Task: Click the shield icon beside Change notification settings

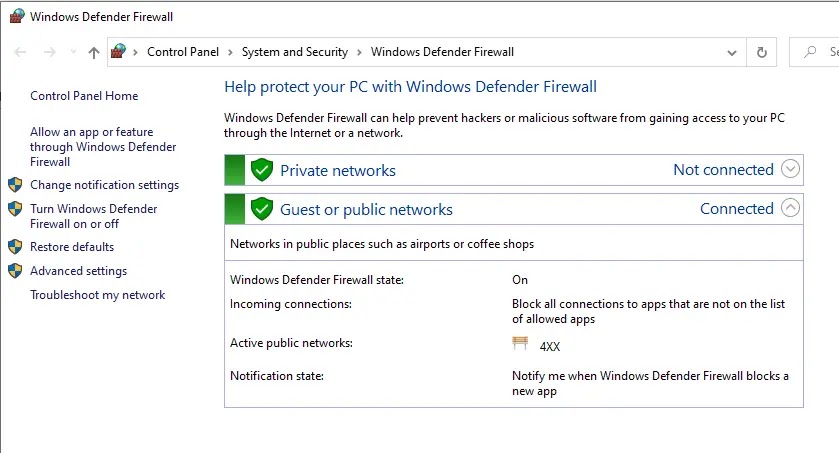Action: (x=16, y=185)
